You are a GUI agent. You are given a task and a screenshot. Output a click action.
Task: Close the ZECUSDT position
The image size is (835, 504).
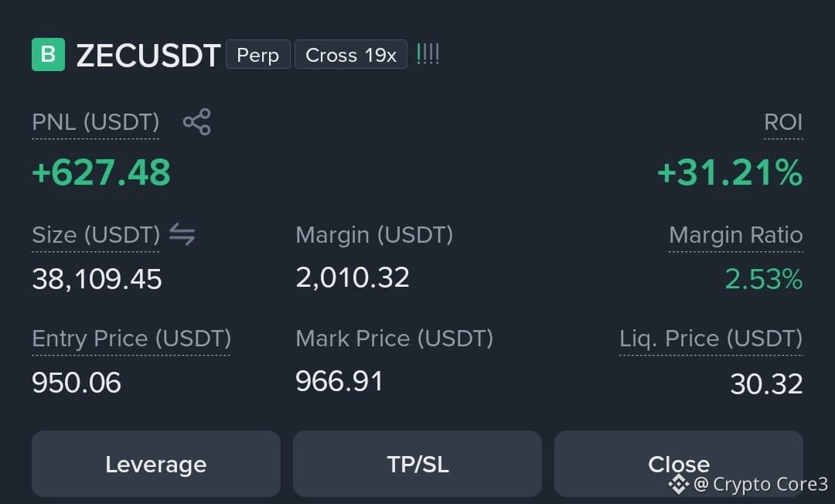[679, 464]
